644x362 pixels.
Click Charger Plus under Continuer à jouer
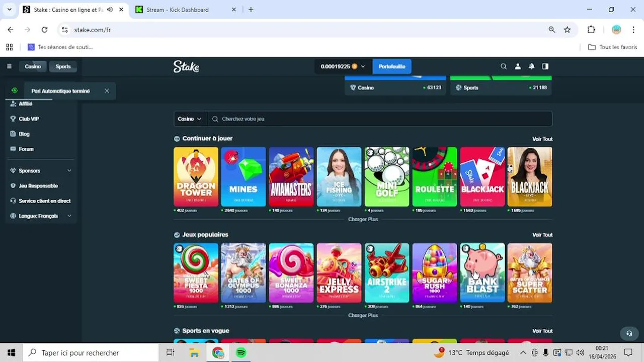(x=363, y=219)
